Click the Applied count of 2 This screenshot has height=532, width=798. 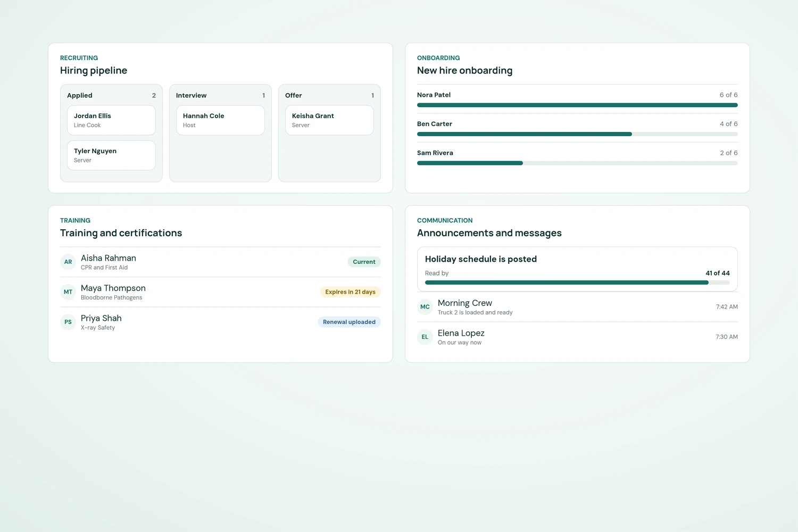click(154, 95)
